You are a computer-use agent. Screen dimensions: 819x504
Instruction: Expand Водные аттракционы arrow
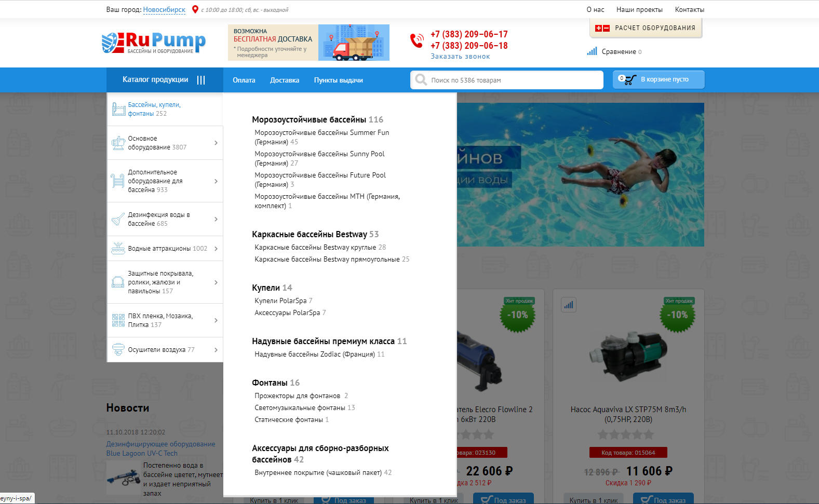click(x=216, y=249)
